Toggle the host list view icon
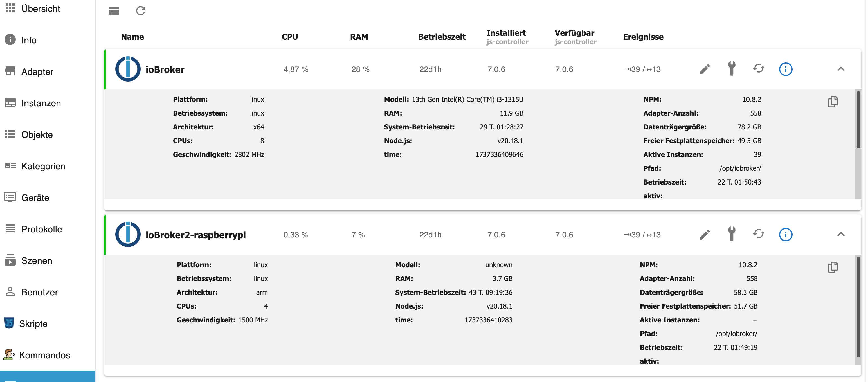The width and height of the screenshot is (868, 382). (x=114, y=11)
